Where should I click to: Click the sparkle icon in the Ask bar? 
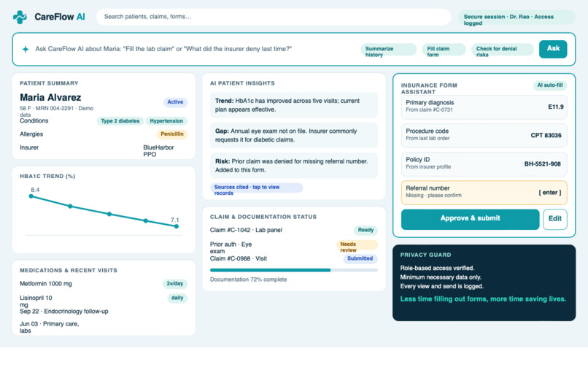tap(26, 49)
